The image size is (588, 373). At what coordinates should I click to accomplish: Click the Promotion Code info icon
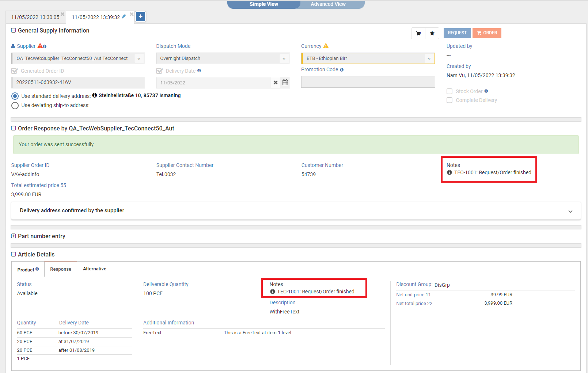point(342,70)
